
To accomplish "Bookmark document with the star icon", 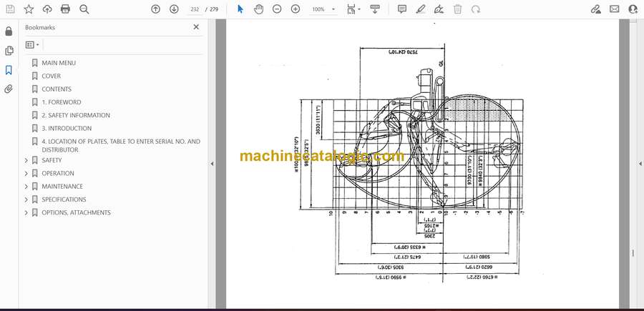I will pyautogui.click(x=29, y=9).
